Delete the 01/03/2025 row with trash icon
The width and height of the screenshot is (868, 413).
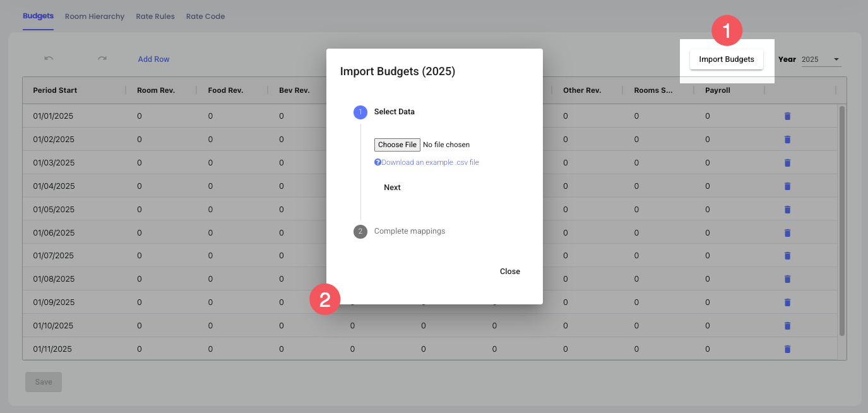787,163
